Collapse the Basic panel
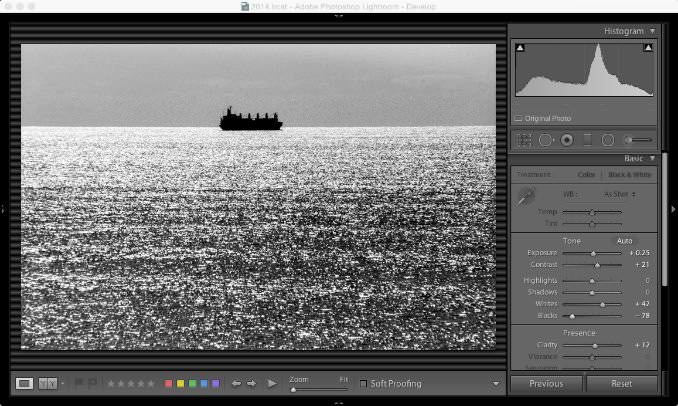 652,159
